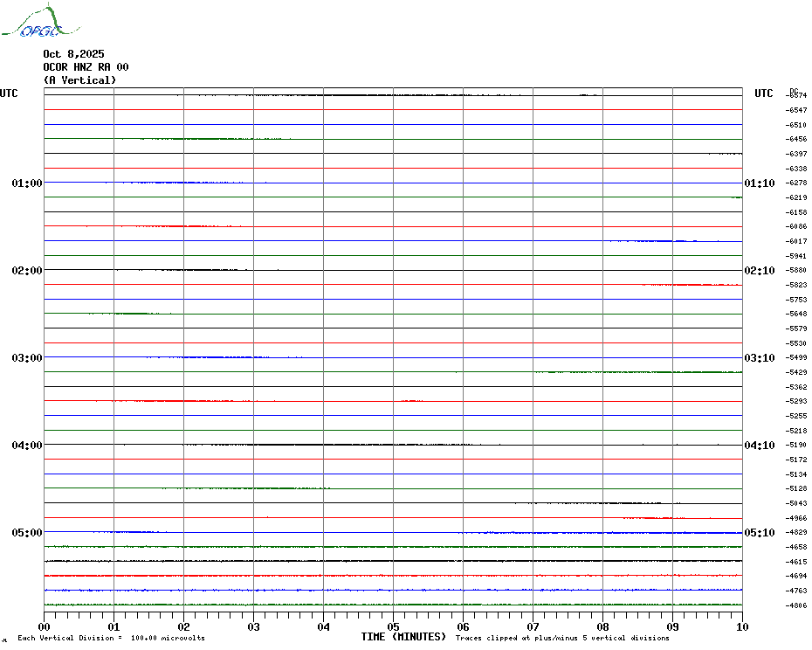
Task: Click the left UTC axis header
Action: 9,93
